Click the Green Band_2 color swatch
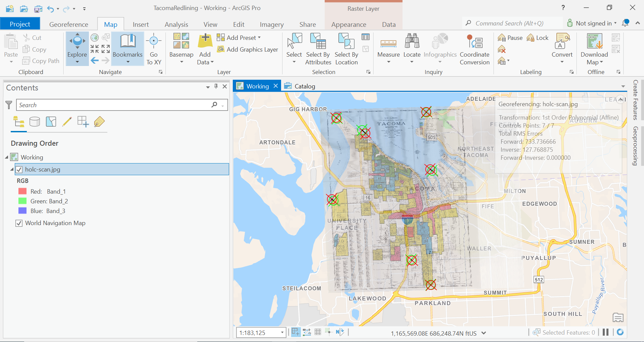Image resolution: width=644 pixels, height=342 pixels. pos(22,201)
